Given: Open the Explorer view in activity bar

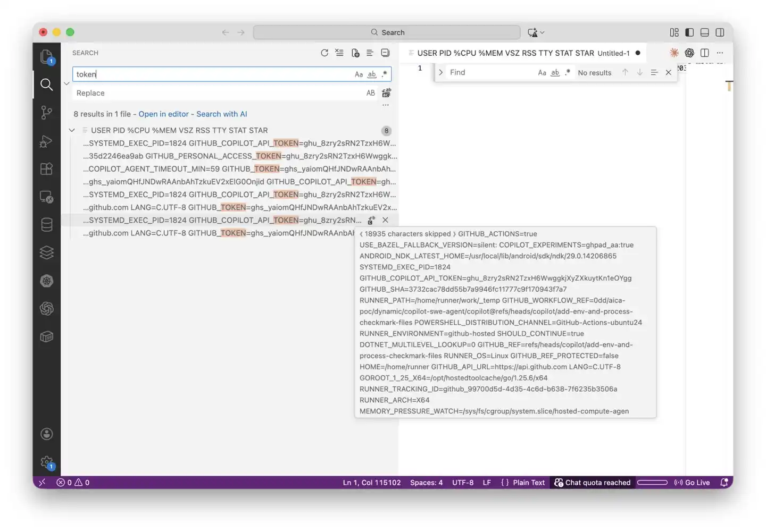Looking at the screenshot, I should 47,56.
